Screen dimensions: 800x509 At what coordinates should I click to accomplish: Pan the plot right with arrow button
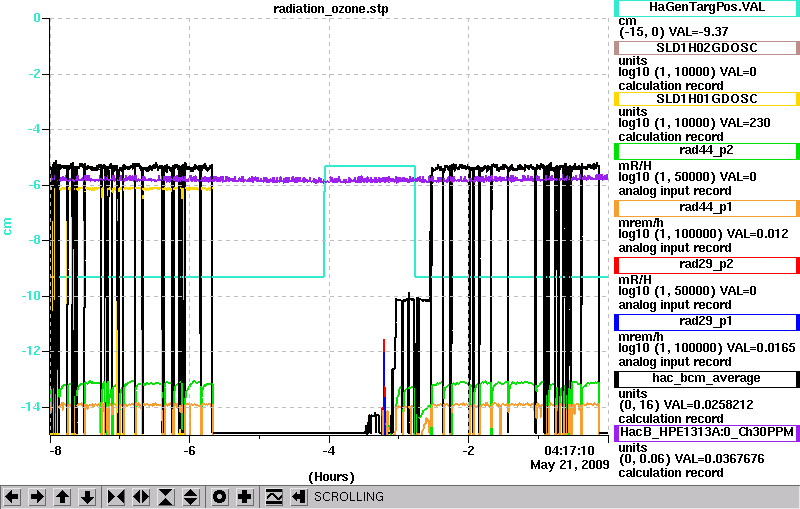(x=37, y=497)
